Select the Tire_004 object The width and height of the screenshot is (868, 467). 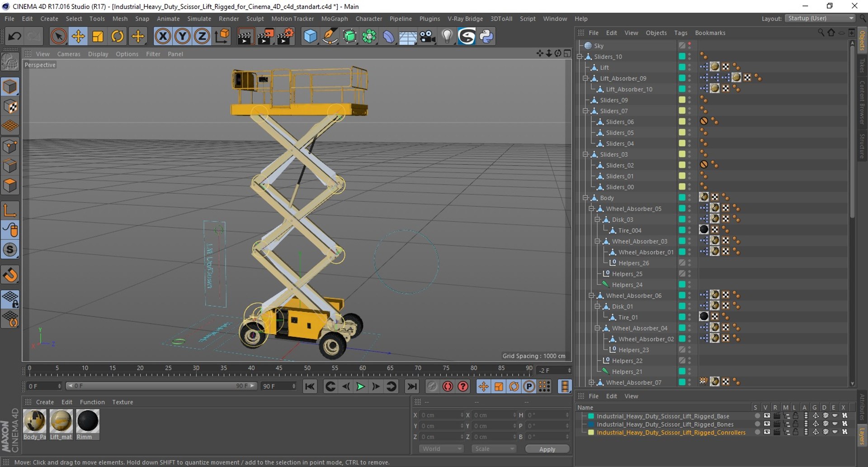coord(630,230)
